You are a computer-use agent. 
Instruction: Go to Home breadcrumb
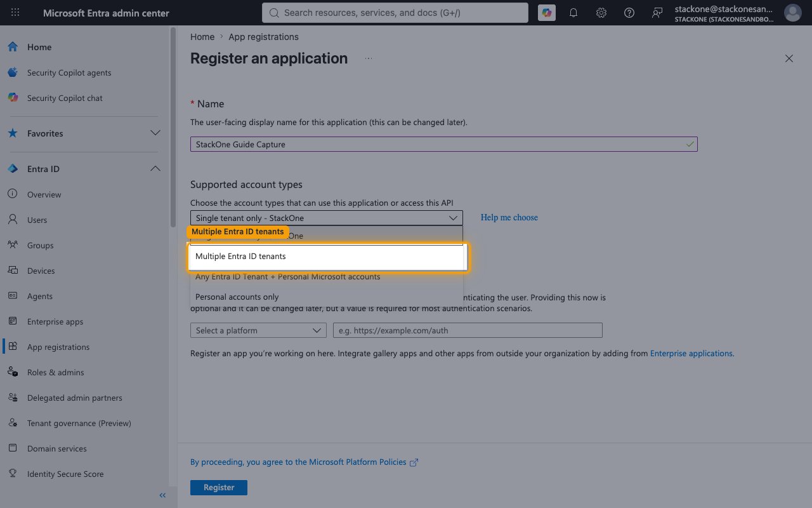coord(202,37)
